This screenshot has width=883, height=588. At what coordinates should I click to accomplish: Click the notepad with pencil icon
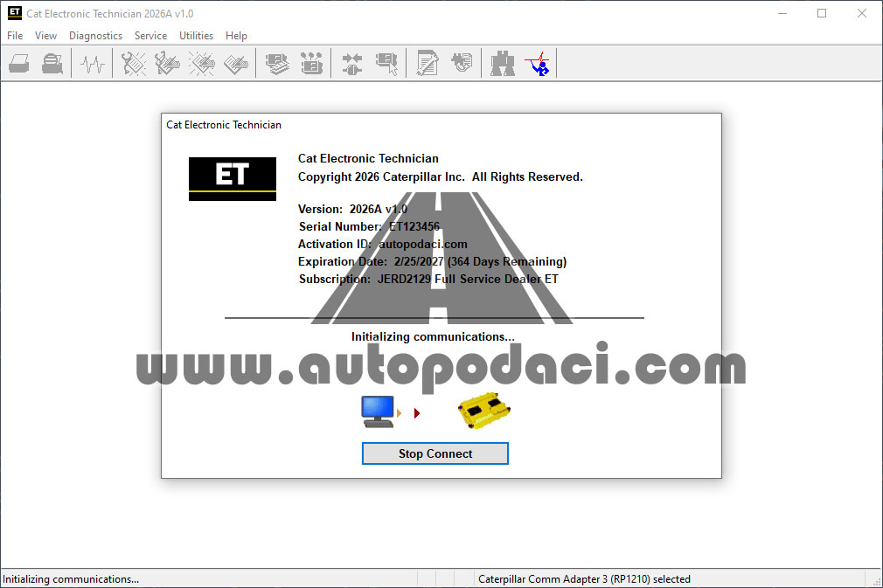click(x=428, y=64)
